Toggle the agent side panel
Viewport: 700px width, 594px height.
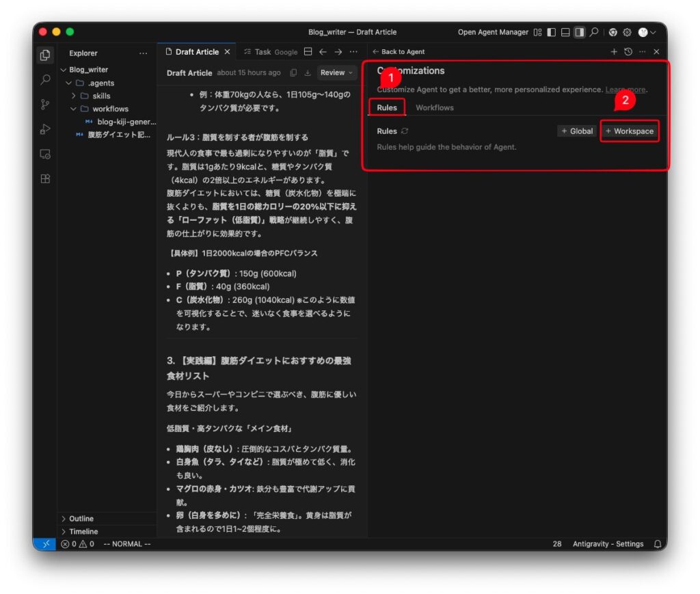click(x=579, y=32)
